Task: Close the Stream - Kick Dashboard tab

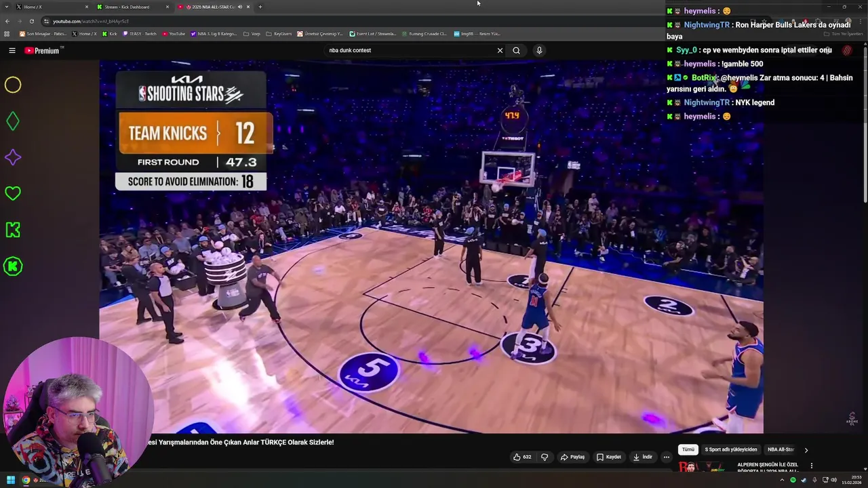Action: point(167,7)
